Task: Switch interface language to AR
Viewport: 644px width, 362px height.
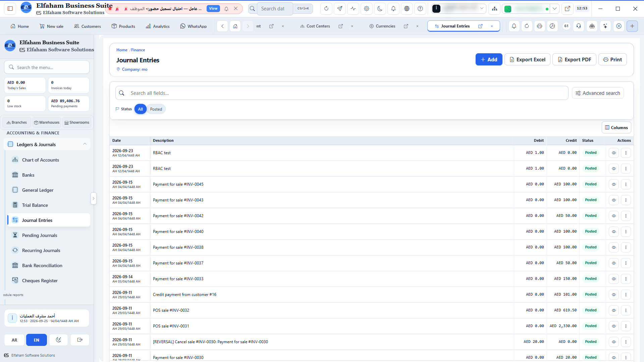Action: coord(14,340)
